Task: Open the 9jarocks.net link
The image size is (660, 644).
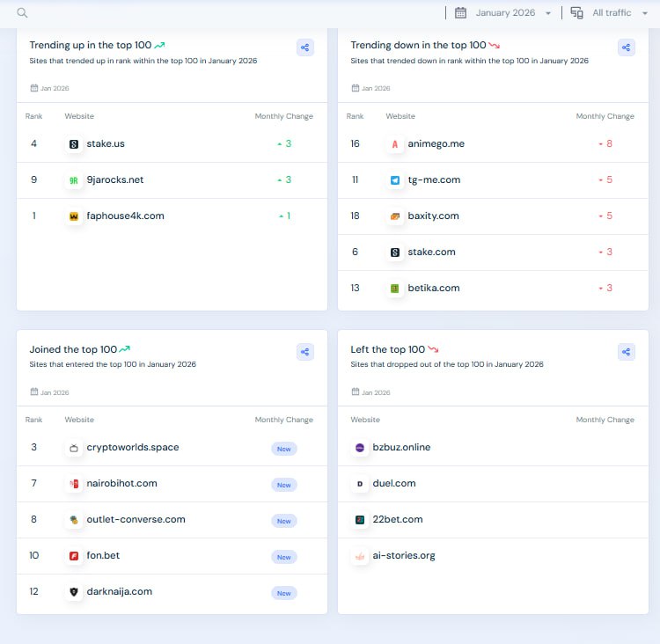Action: tap(114, 179)
